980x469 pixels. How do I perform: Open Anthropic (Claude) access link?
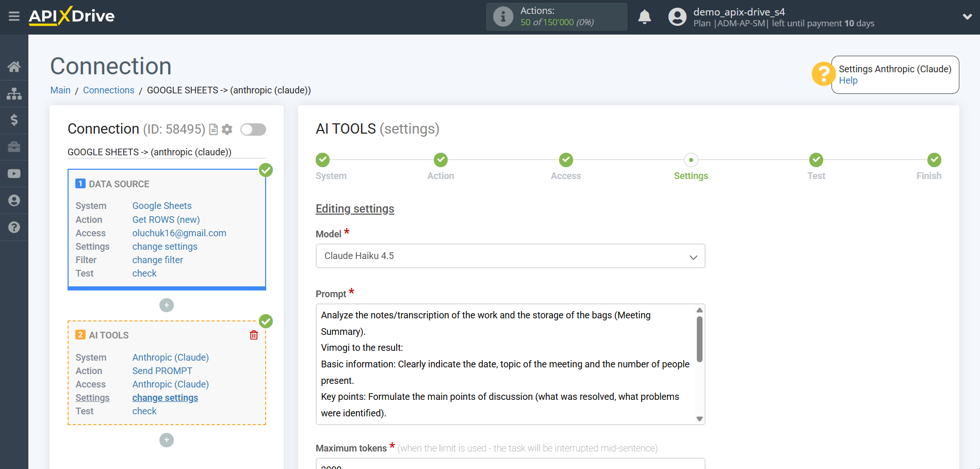pyautogui.click(x=171, y=384)
